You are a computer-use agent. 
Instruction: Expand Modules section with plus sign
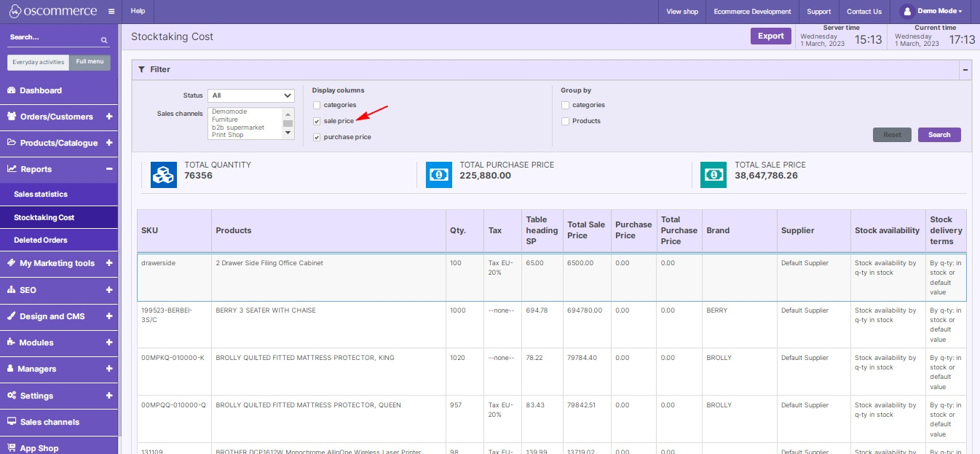coord(109,343)
